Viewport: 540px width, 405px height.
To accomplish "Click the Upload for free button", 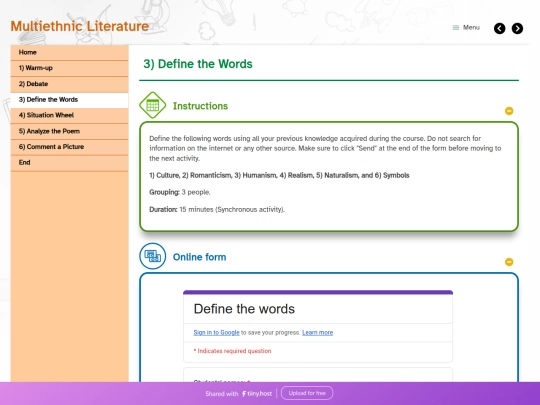I will click(307, 393).
